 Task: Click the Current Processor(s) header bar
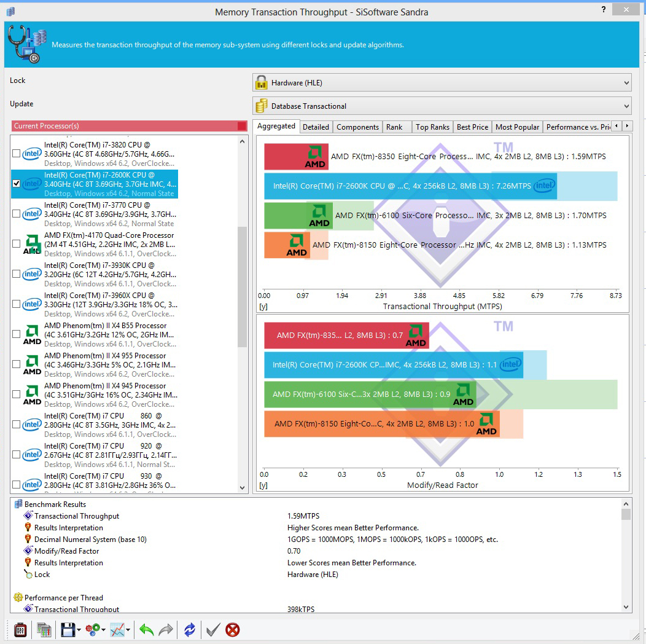[x=130, y=126]
